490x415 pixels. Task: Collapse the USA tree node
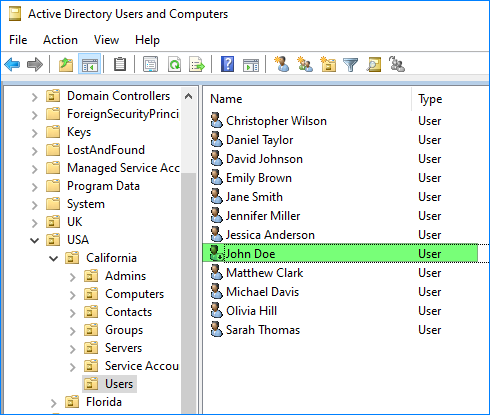(x=34, y=240)
